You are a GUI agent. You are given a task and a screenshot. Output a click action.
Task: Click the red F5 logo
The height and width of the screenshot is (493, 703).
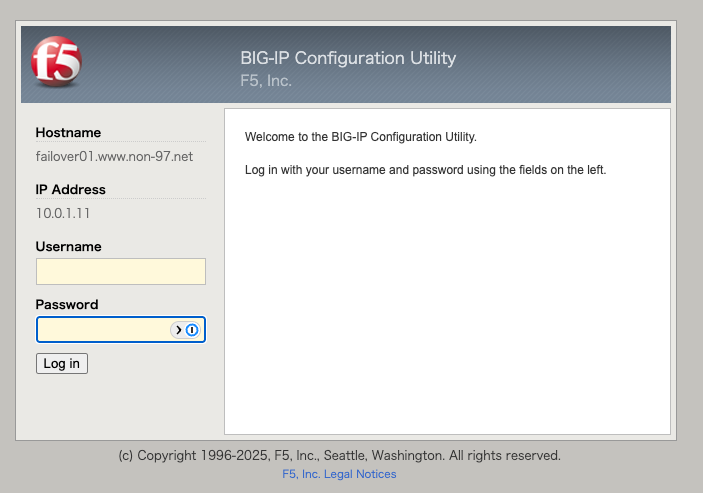click(x=56, y=61)
